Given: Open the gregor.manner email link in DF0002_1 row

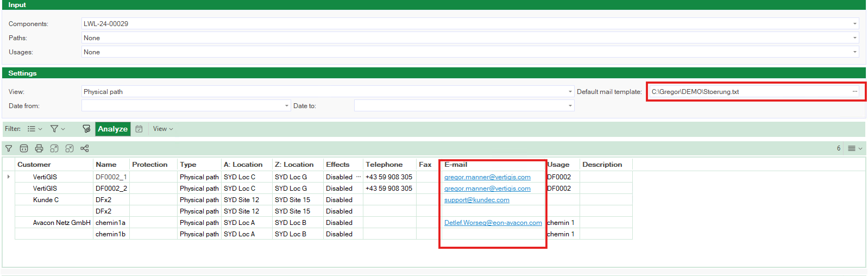Looking at the screenshot, I should 487,177.
